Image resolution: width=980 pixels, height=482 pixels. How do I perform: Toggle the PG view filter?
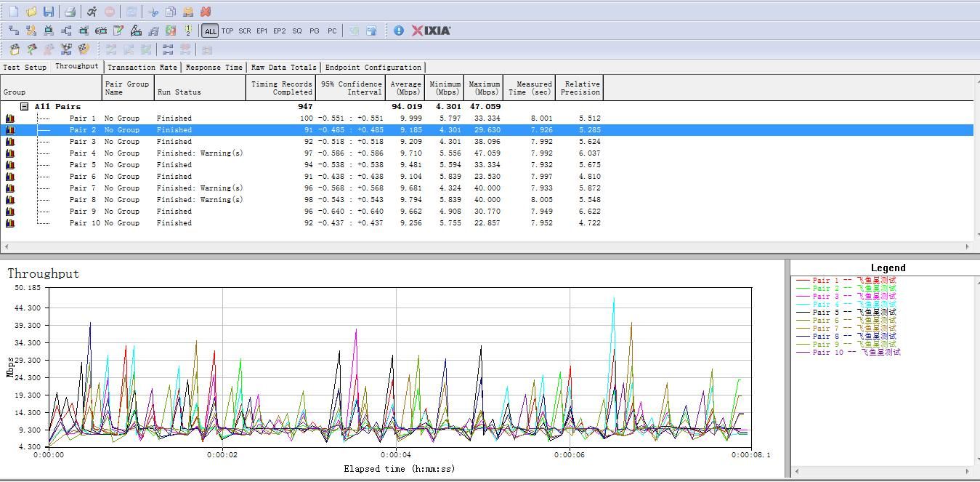pyautogui.click(x=315, y=31)
